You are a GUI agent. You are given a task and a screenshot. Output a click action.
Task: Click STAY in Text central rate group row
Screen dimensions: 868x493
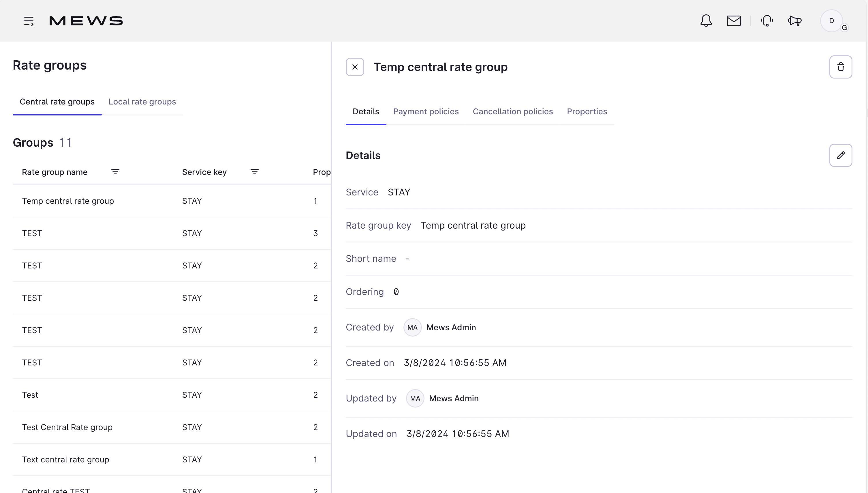(x=192, y=460)
